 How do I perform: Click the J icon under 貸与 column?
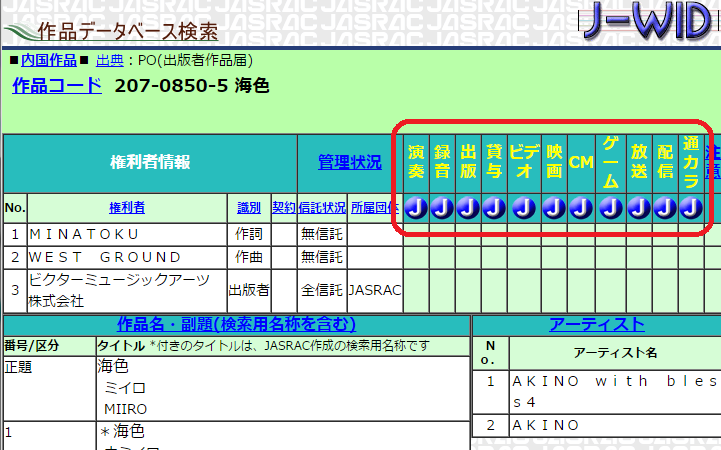tap(494, 208)
